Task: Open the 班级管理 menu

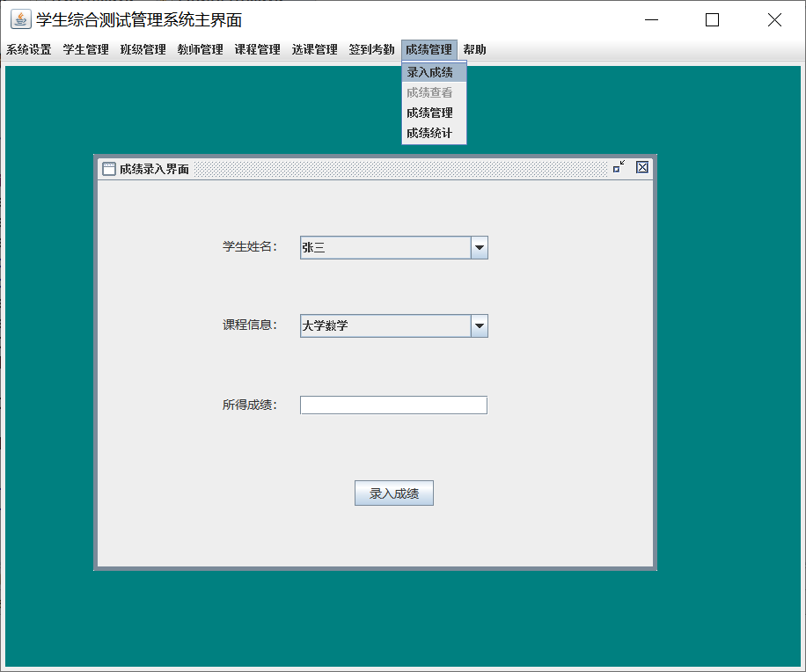Action: click(x=143, y=49)
